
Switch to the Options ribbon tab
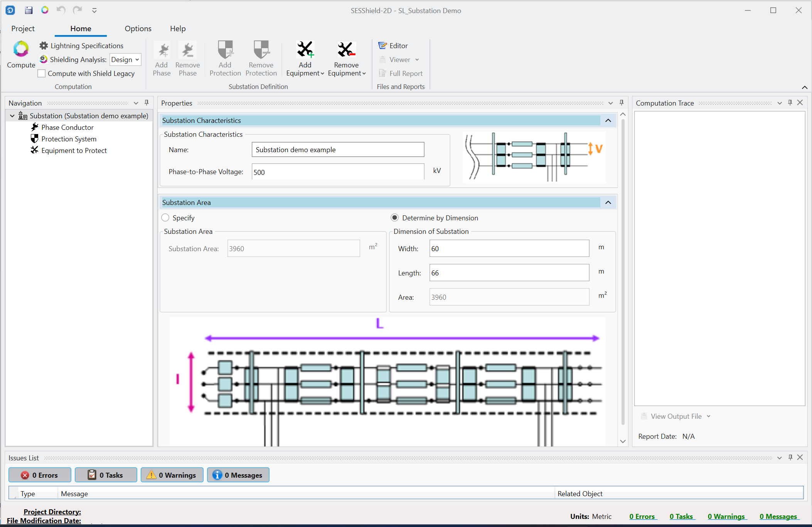(x=138, y=29)
